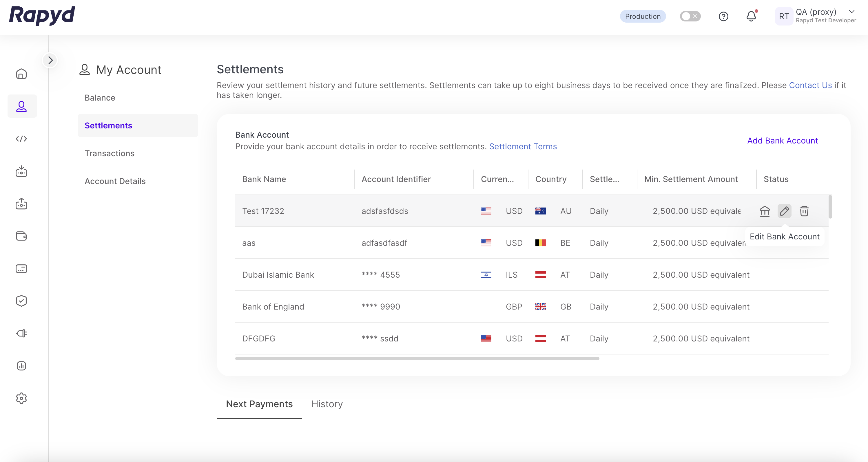
Task: Open the Collect download-box sidebar icon
Action: coord(21,171)
